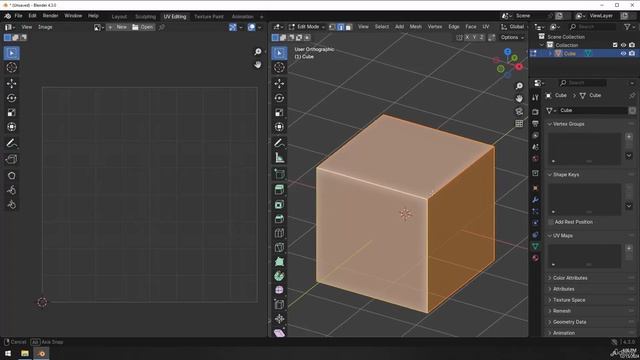This screenshot has width=640, height=360.
Task: Activate the Cursor tool in 3D viewport
Action: click(x=279, y=67)
